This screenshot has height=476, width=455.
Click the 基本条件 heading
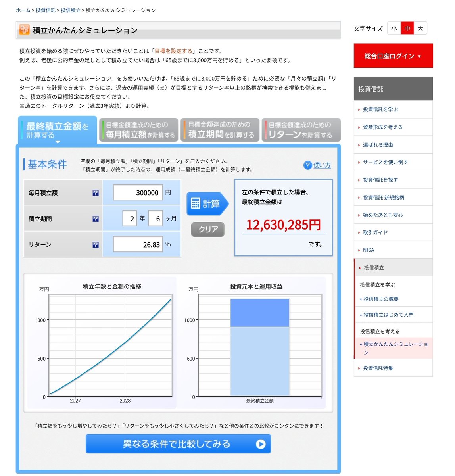coord(47,164)
